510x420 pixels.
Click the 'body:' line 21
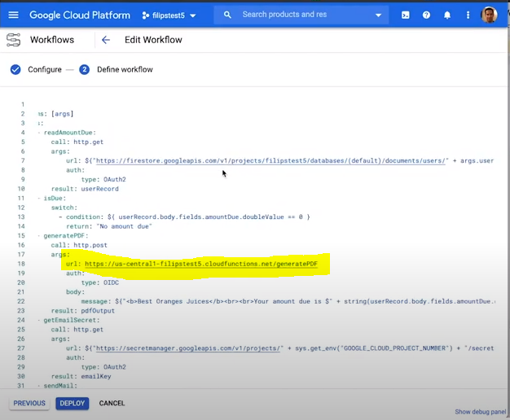[x=75, y=292]
